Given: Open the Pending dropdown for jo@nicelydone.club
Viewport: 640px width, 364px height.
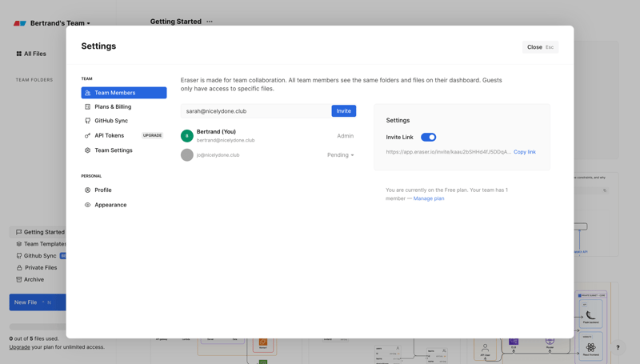Looking at the screenshot, I should tap(341, 155).
